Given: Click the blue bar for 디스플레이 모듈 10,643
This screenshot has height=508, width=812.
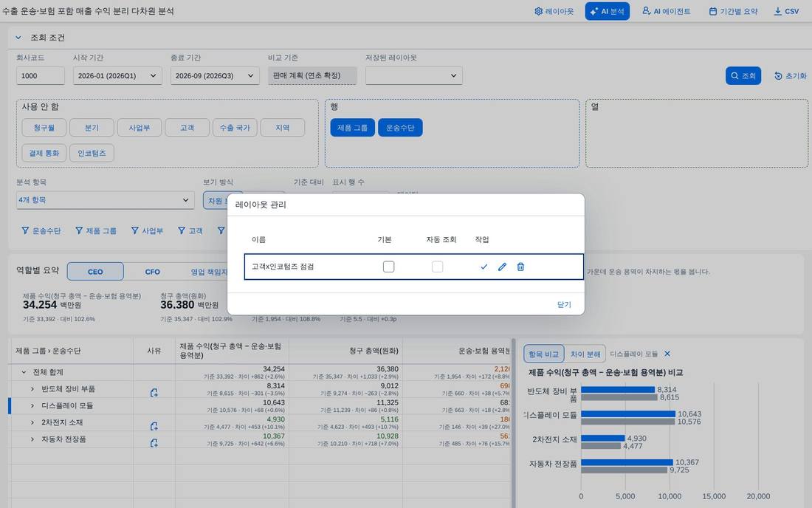Looking at the screenshot, I should (x=628, y=413).
